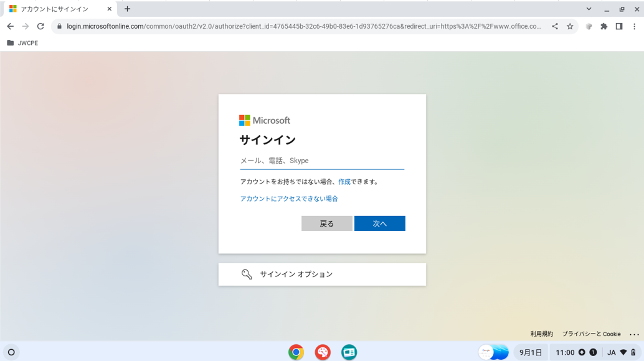Image resolution: width=644 pixels, height=361 pixels.
Task: Click the Microsoft logo
Action: (x=265, y=120)
